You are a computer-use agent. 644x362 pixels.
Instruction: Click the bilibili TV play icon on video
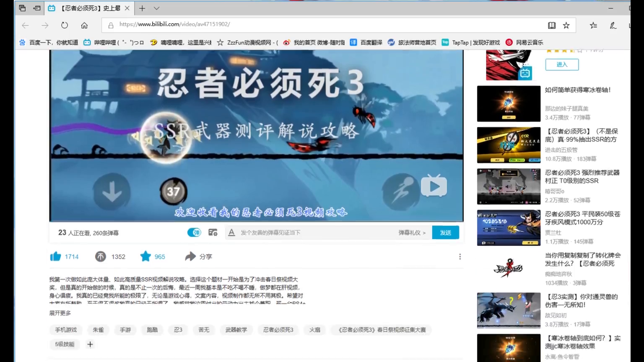pyautogui.click(x=434, y=186)
